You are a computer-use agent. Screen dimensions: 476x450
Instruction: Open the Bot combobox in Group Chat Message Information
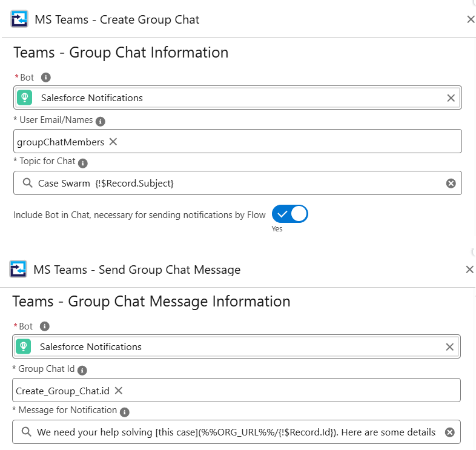236,346
